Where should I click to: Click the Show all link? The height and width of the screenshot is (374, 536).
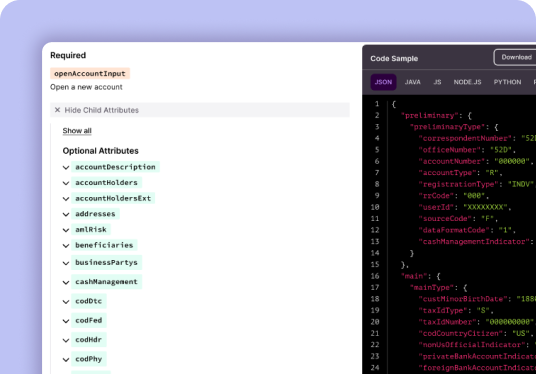click(x=77, y=131)
